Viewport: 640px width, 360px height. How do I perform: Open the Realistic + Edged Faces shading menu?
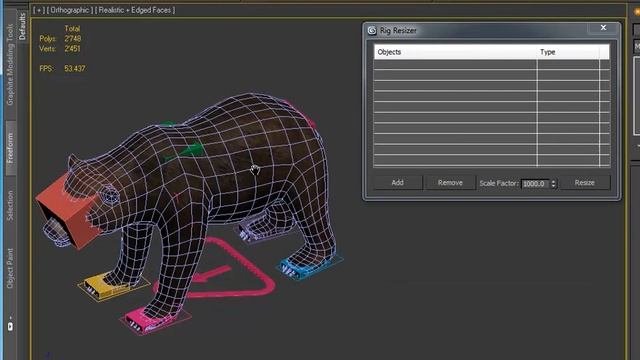click(135, 10)
